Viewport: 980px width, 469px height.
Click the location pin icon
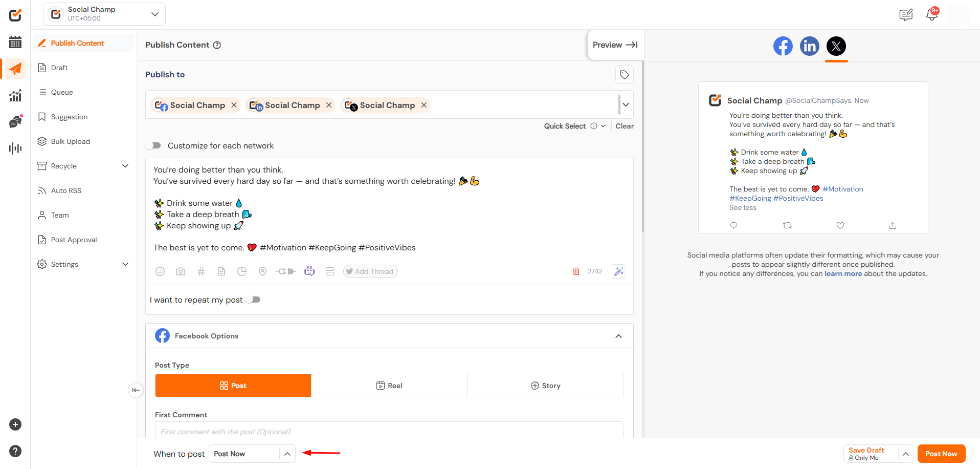262,271
